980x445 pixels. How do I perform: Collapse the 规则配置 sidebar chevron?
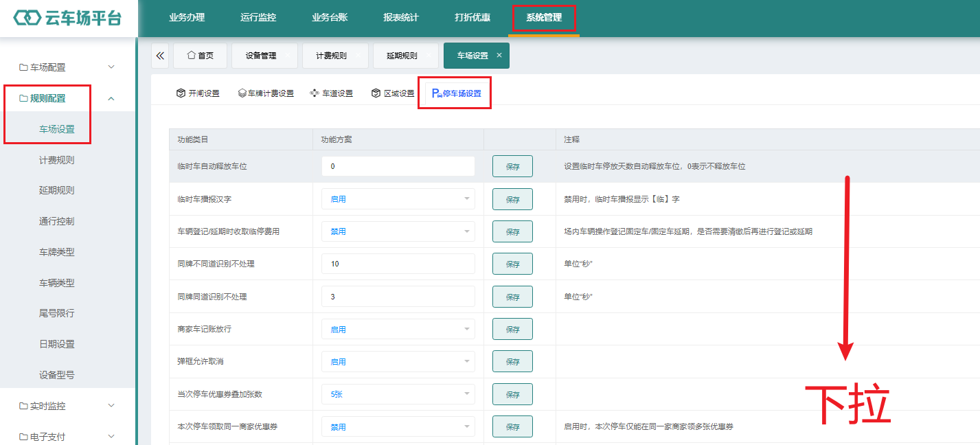tap(111, 98)
